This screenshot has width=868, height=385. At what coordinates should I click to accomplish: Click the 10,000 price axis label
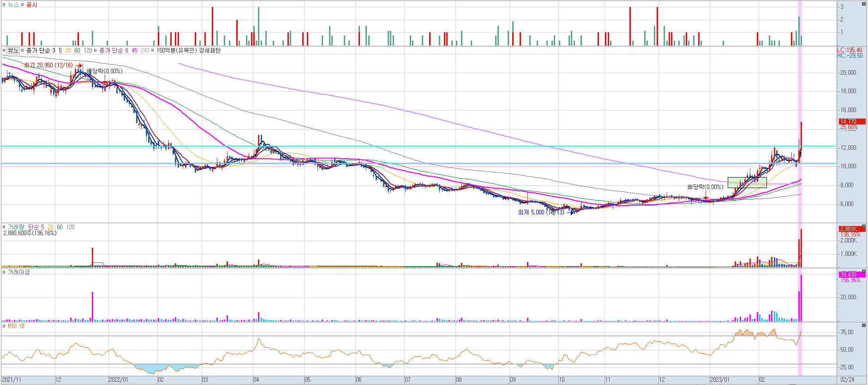coord(848,166)
